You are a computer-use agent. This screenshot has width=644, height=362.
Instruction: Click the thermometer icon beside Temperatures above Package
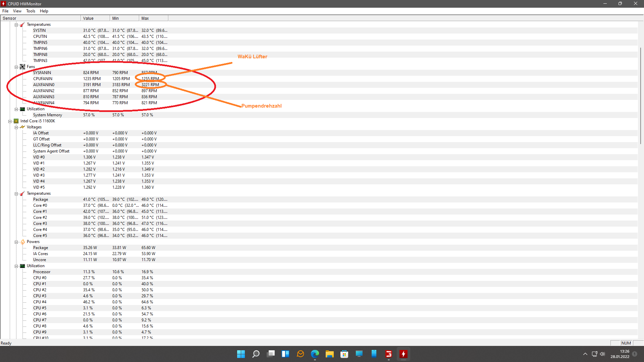point(22,193)
